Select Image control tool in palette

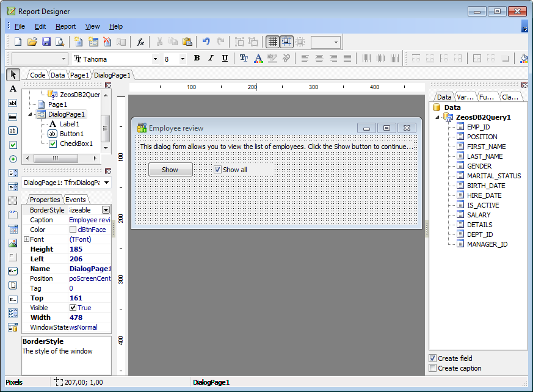(13, 243)
